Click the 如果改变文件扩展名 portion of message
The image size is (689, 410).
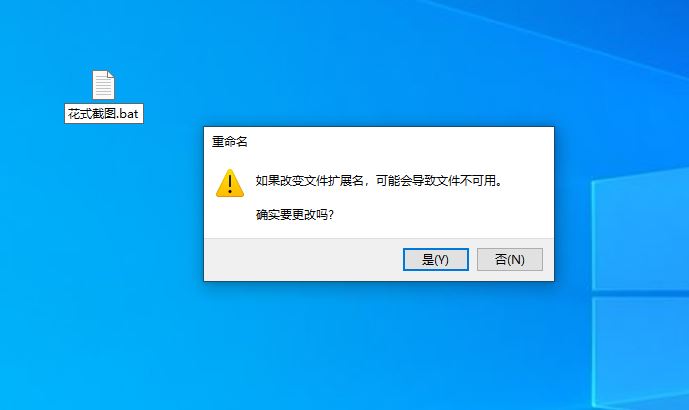click(x=310, y=180)
